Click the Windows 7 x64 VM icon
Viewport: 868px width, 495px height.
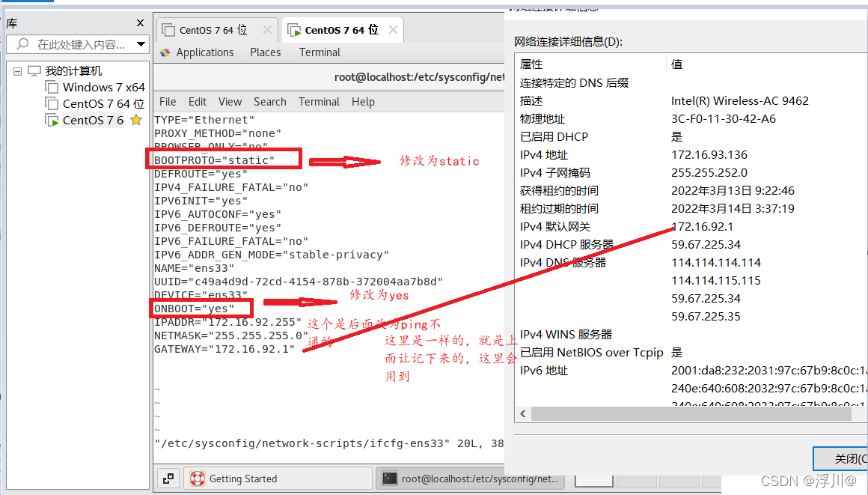pyautogui.click(x=52, y=87)
